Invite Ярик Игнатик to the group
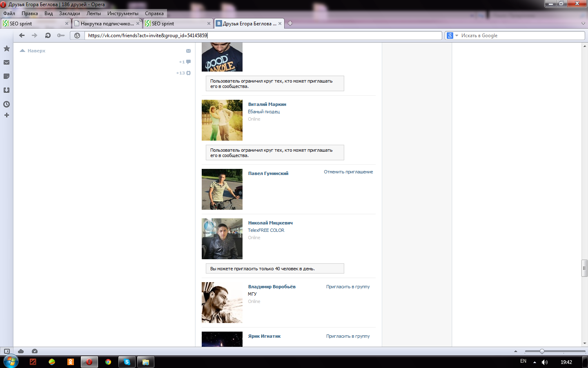The width and height of the screenshot is (588, 368). 348,337
